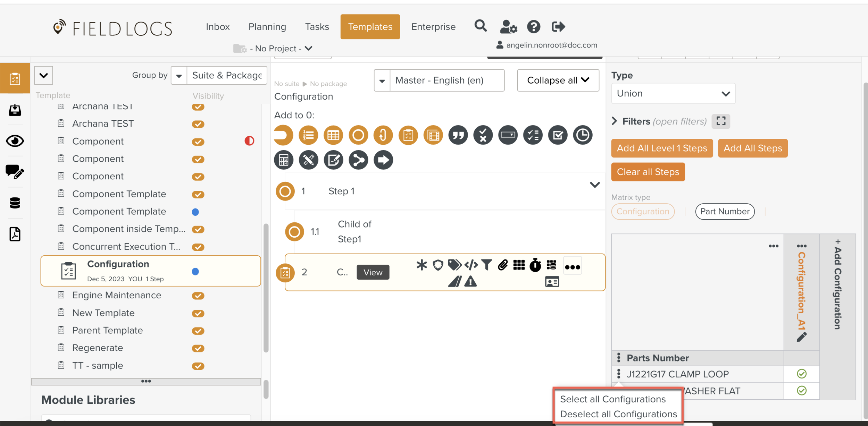Open the Collapse all dropdown

pyautogui.click(x=558, y=80)
